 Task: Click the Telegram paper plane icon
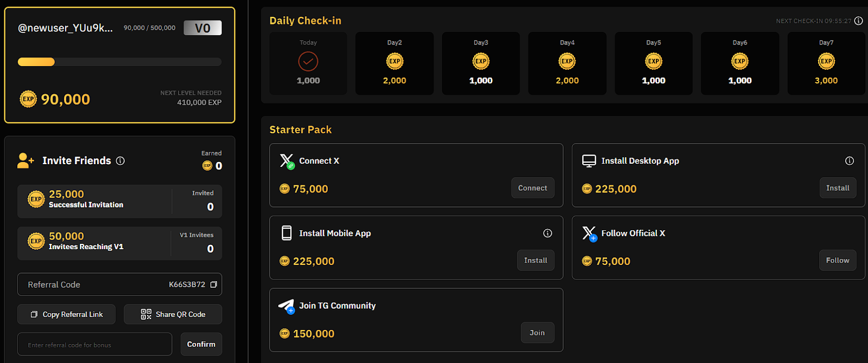coord(286,306)
